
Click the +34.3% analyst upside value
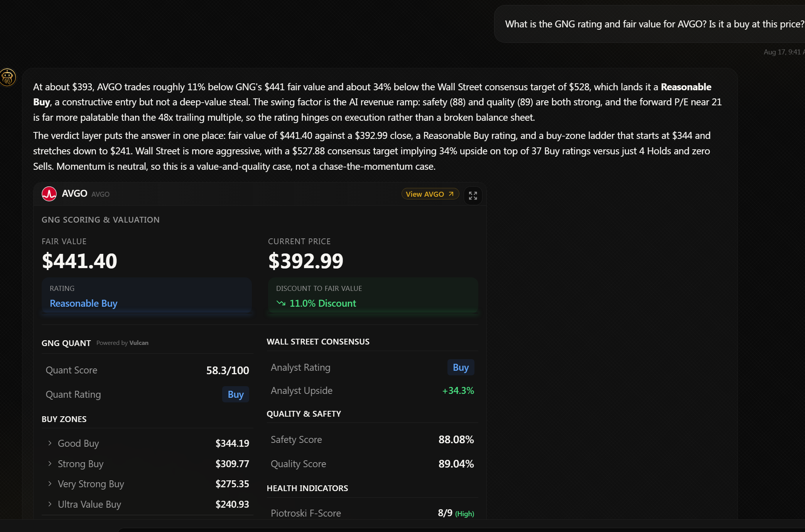(x=458, y=390)
